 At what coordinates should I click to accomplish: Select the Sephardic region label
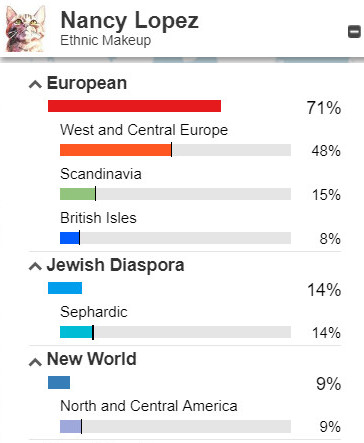(94, 312)
